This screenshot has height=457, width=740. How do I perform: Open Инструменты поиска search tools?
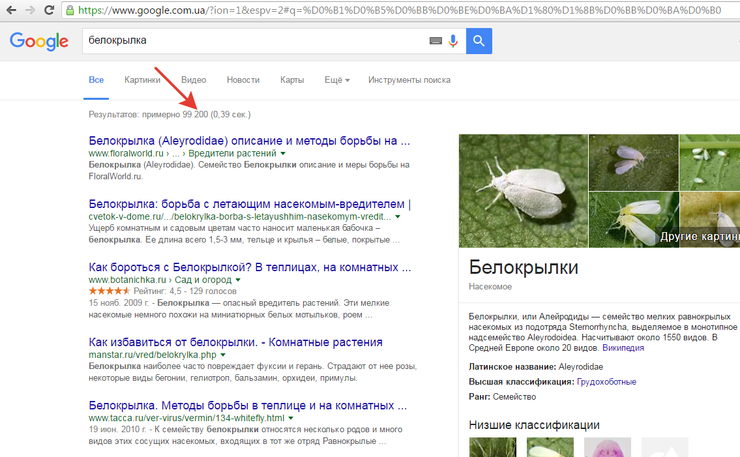coord(409,80)
